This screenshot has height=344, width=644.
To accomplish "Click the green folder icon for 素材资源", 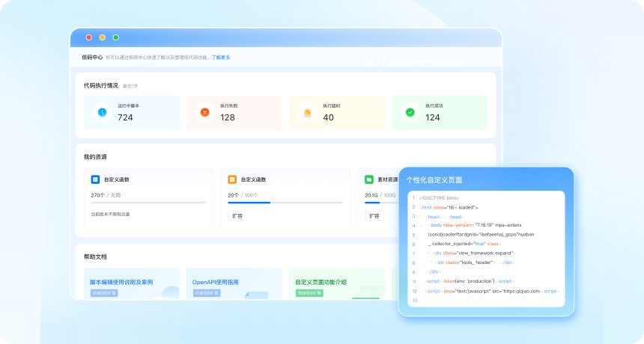I will (369, 179).
